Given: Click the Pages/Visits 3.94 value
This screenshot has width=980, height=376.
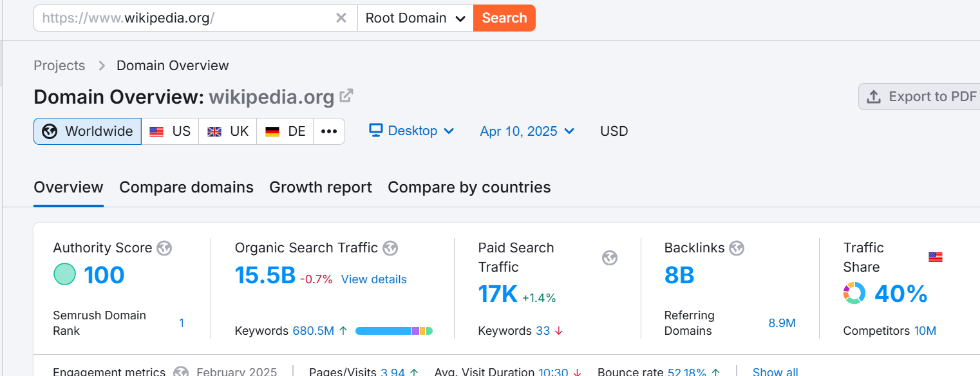Looking at the screenshot, I should click(393, 372).
